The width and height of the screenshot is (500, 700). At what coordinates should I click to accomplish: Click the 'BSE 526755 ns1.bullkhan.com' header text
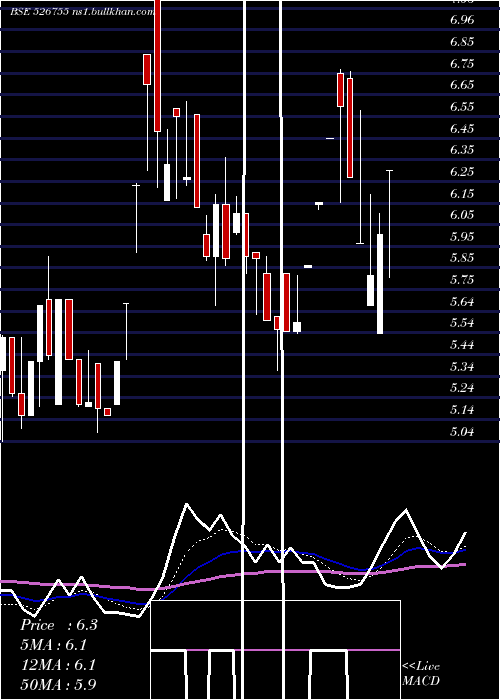coord(83,12)
